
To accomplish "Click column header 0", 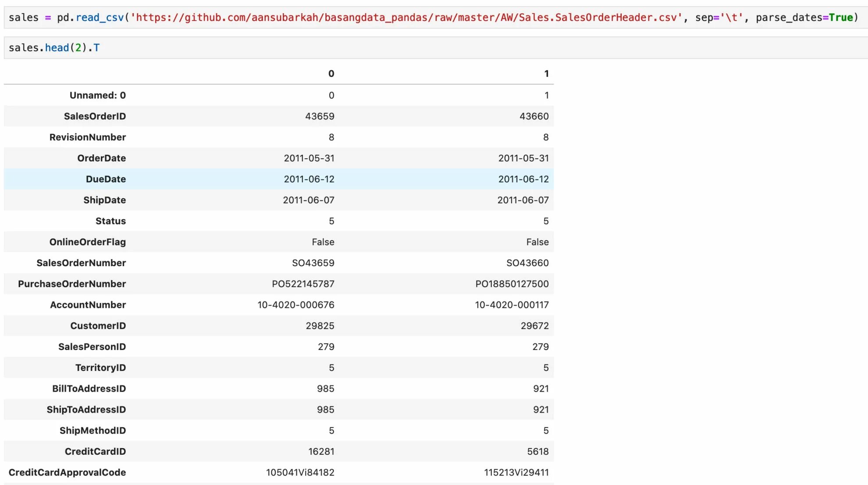I will click(x=331, y=74).
